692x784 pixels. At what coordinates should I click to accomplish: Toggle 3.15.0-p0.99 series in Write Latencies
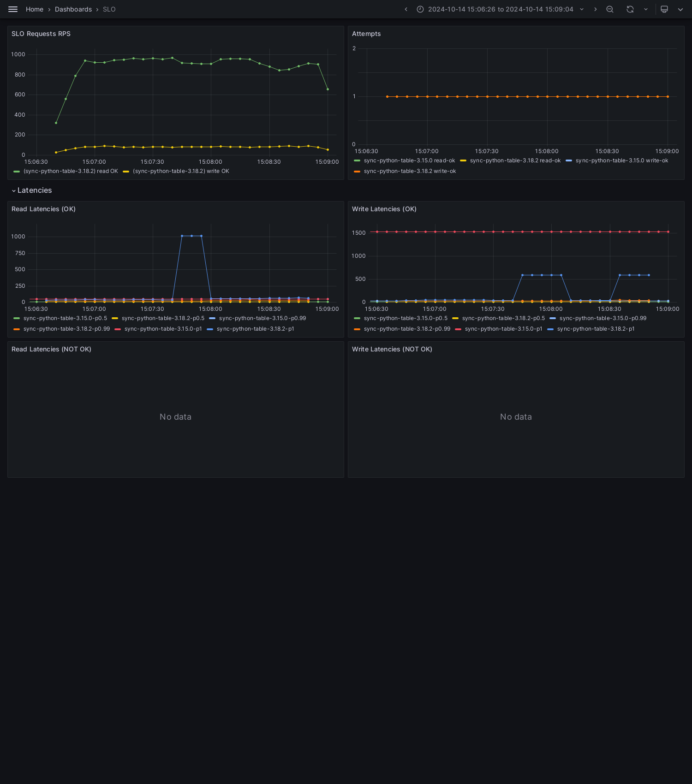[x=603, y=318]
